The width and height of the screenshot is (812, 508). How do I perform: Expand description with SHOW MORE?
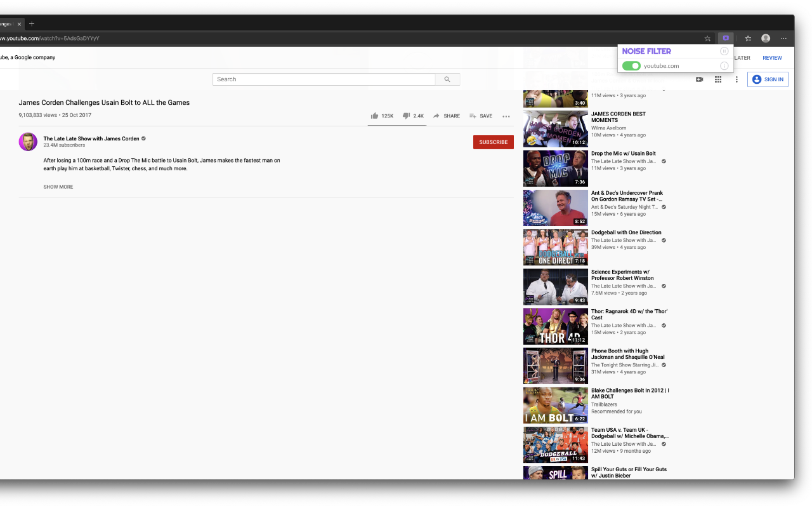click(58, 187)
